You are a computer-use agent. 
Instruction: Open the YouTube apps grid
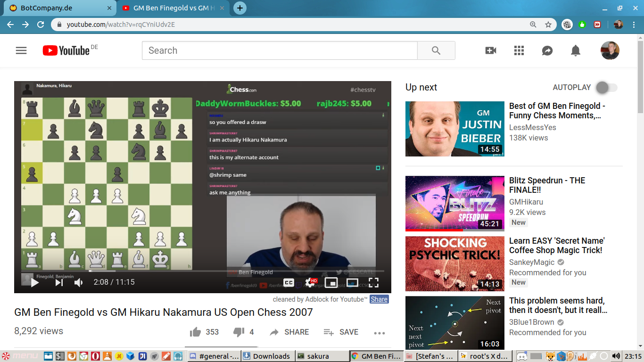pyautogui.click(x=519, y=50)
